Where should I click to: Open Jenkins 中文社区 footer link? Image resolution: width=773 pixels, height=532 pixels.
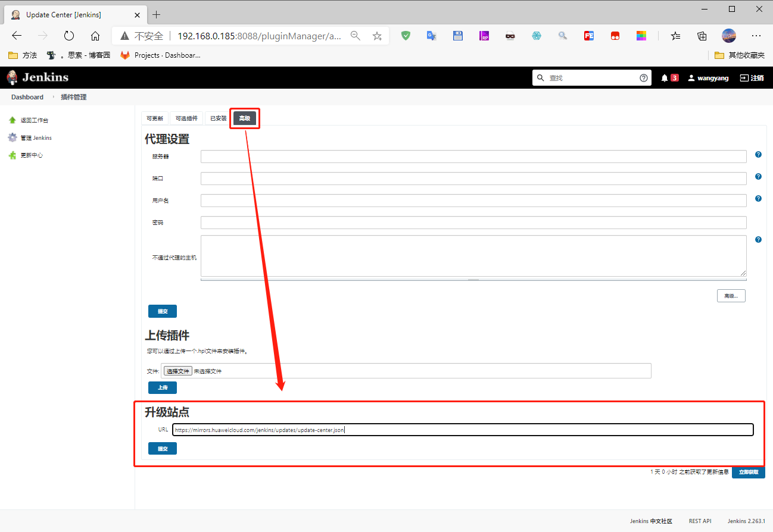[x=651, y=521]
